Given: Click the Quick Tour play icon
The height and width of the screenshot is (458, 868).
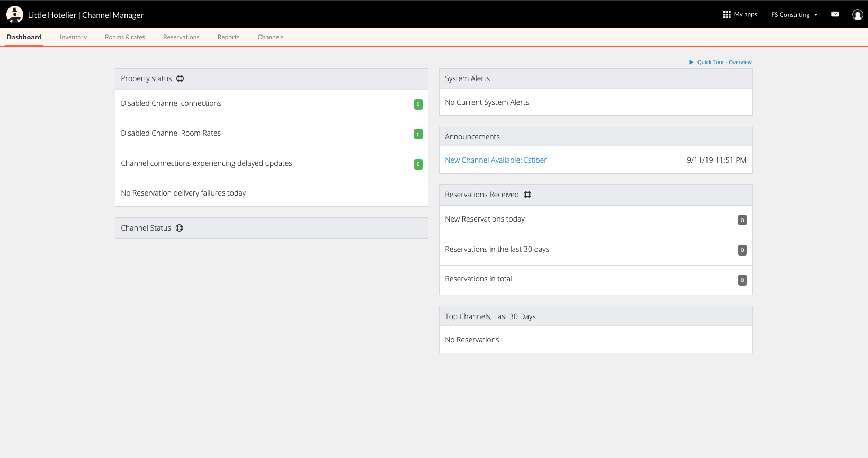Looking at the screenshot, I should pyautogui.click(x=691, y=63).
